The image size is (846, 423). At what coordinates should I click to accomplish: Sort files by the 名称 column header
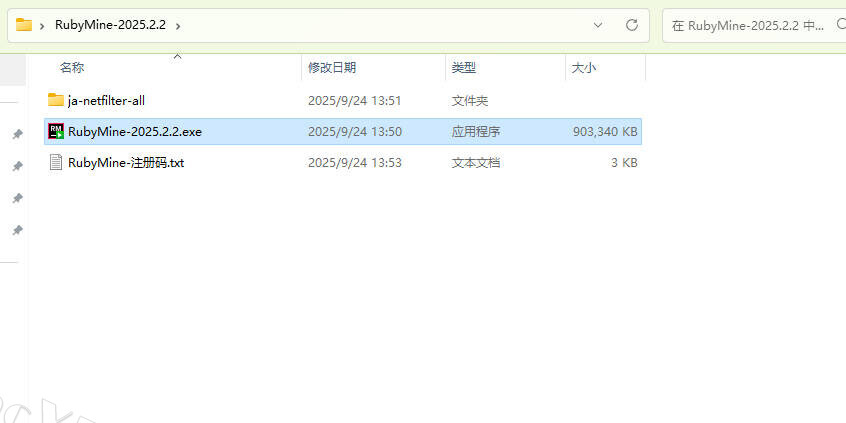pyautogui.click(x=72, y=68)
